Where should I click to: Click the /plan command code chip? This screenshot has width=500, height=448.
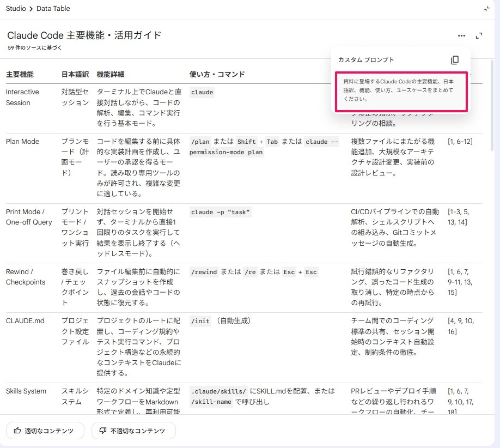(x=200, y=142)
